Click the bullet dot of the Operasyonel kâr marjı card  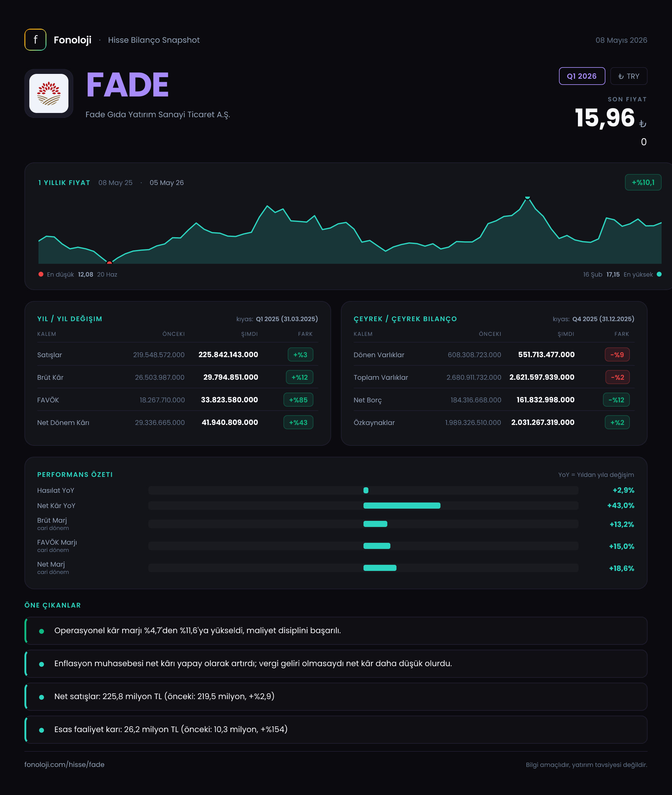[x=42, y=631]
